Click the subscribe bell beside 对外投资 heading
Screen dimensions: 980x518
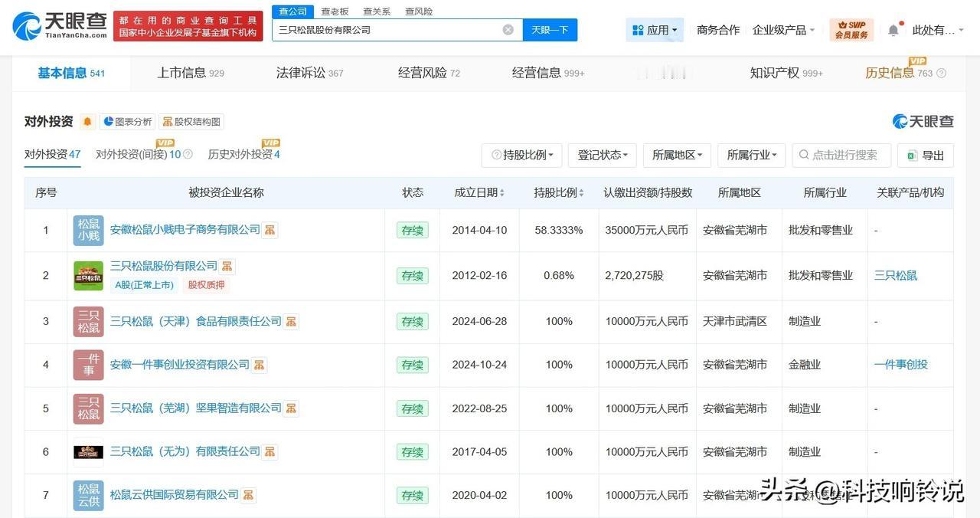point(86,121)
